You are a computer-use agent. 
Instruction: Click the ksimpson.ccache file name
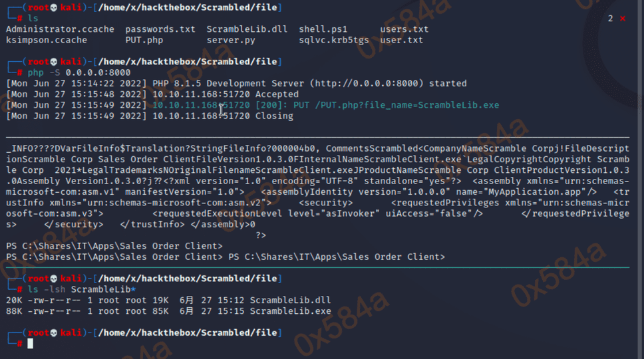pyautogui.click(x=47, y=40)
